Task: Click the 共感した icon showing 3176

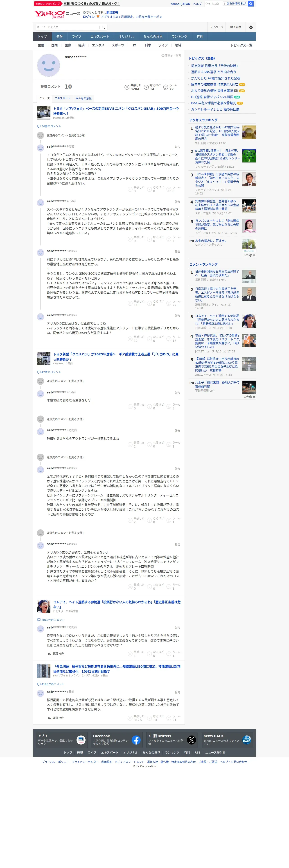Action: [130, 718]
